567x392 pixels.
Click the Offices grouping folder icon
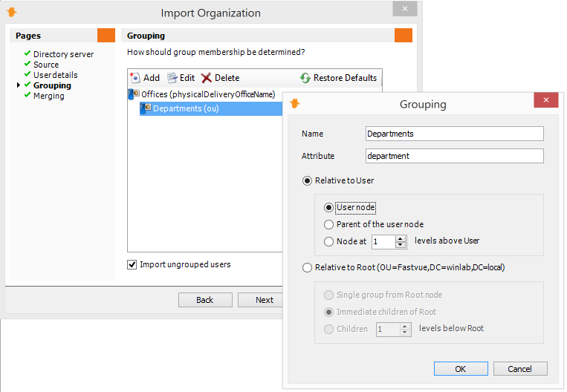135,94
